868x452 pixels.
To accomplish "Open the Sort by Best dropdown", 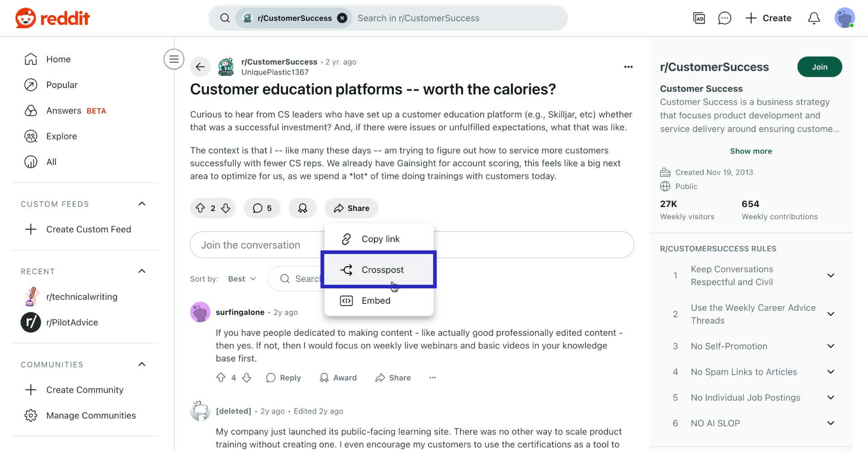I will (x=242, y=279).
